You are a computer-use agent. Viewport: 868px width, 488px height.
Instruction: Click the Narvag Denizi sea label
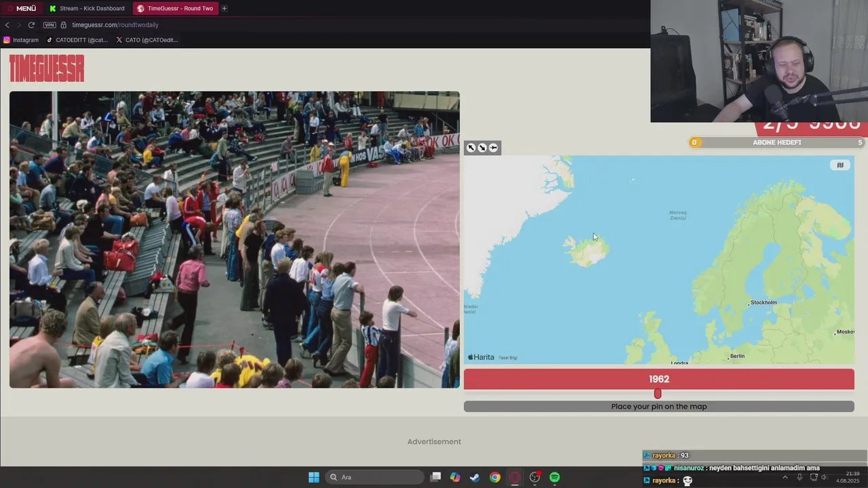coord(678,215)
